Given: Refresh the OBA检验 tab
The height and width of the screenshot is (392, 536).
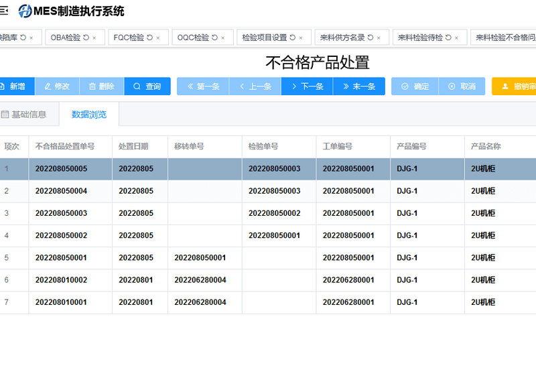Looking at the screenshot, I should 86,38.
